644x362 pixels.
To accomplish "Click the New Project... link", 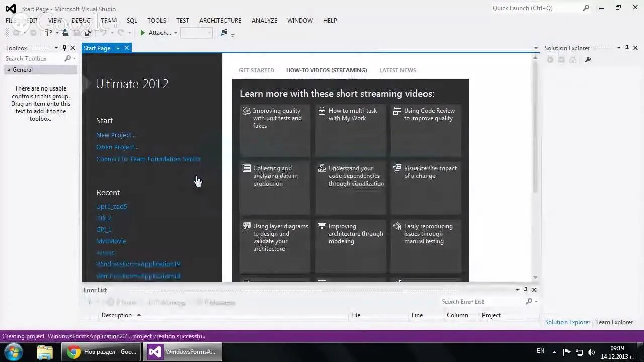I will click(x=116, y=135).
